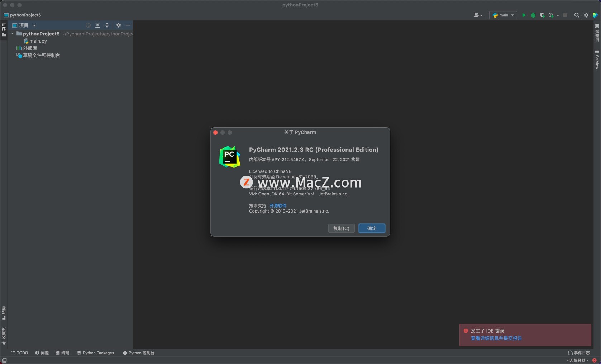Open the main run configuration dropdown

point(503,15)
